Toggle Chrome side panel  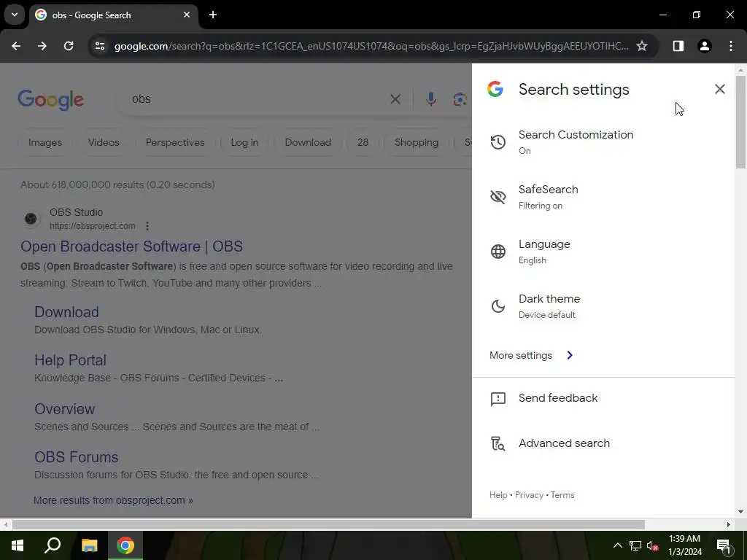[x=678, y=46]
